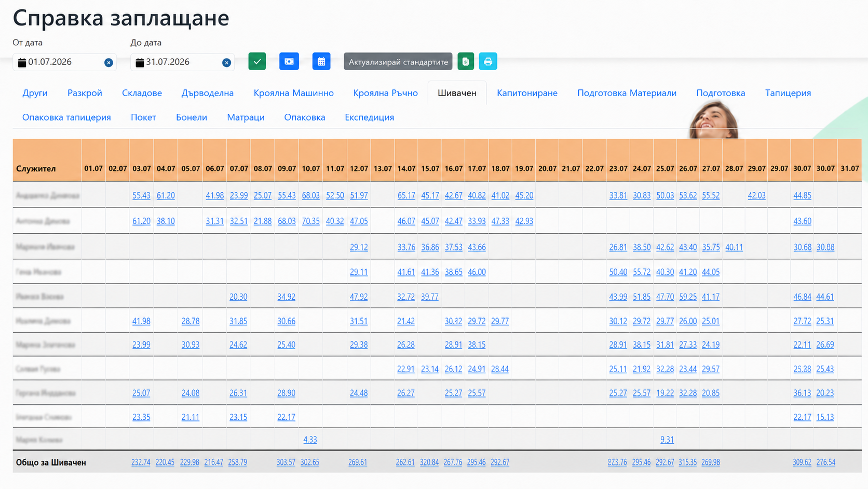Open the 'Капитониране' tab
The image size is (868, 489).
527,93
